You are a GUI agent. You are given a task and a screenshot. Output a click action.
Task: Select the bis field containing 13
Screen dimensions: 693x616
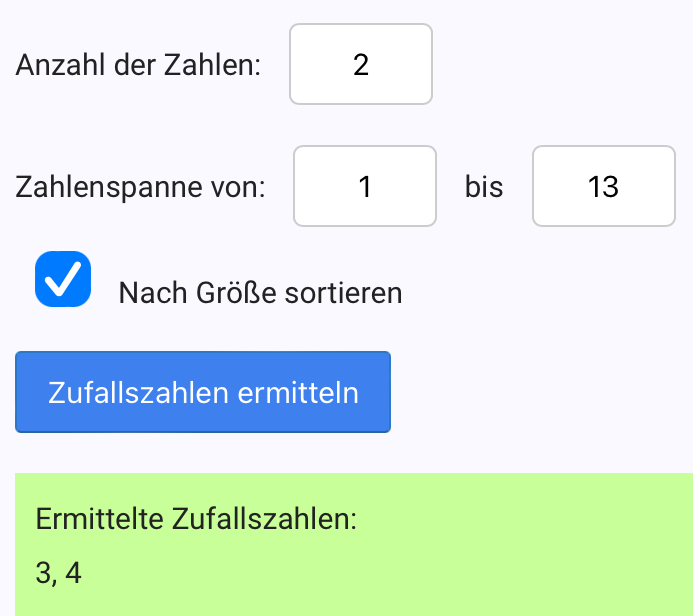(x=604, y=186)
